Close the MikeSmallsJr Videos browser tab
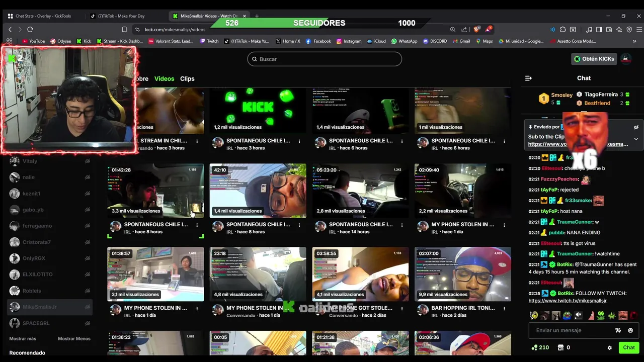 pos(245,16)
